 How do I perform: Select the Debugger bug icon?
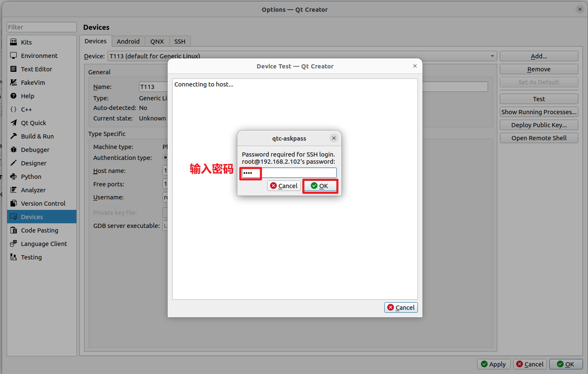(13, 149)
